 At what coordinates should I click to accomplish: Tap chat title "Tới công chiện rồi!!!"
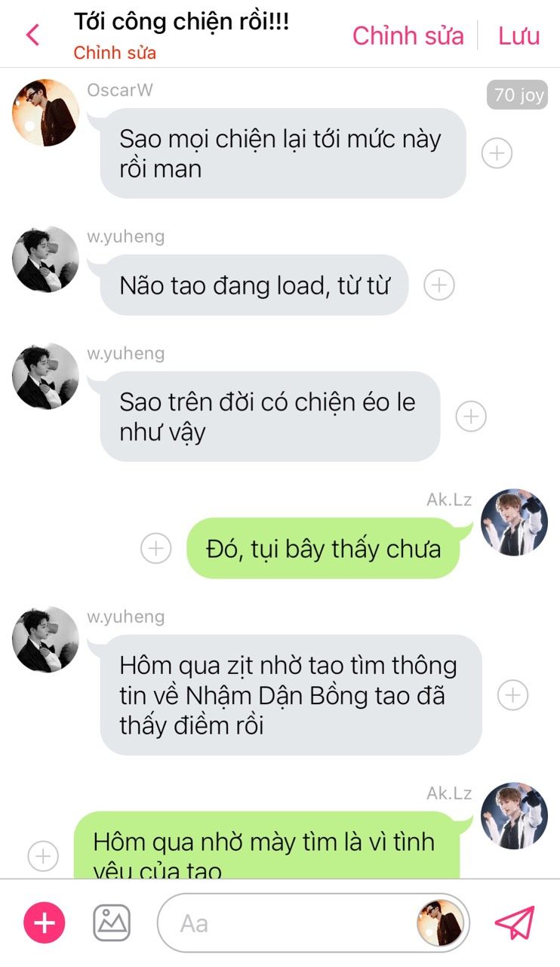pos(181,22)
